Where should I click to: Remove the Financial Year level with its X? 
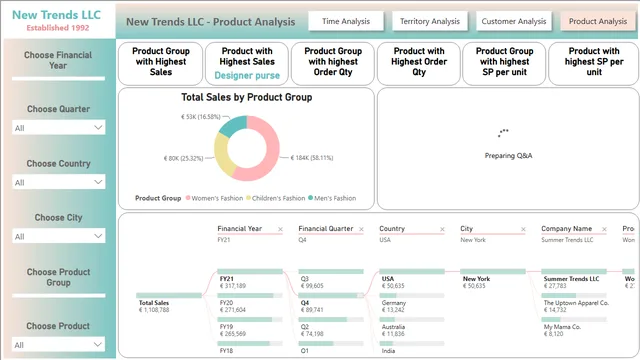point(280,229)
